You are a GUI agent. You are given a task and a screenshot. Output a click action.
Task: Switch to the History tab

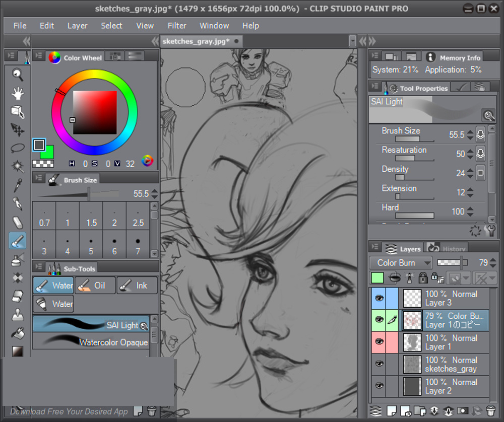point(446,248)
